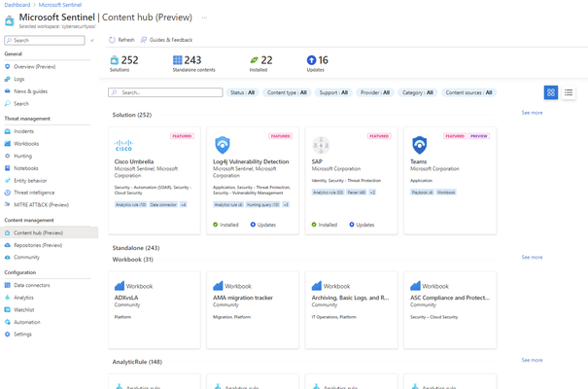This screenshot has height=389, width=588.
Task: Click Dashboard breadcrumb link
Action: 17,5
